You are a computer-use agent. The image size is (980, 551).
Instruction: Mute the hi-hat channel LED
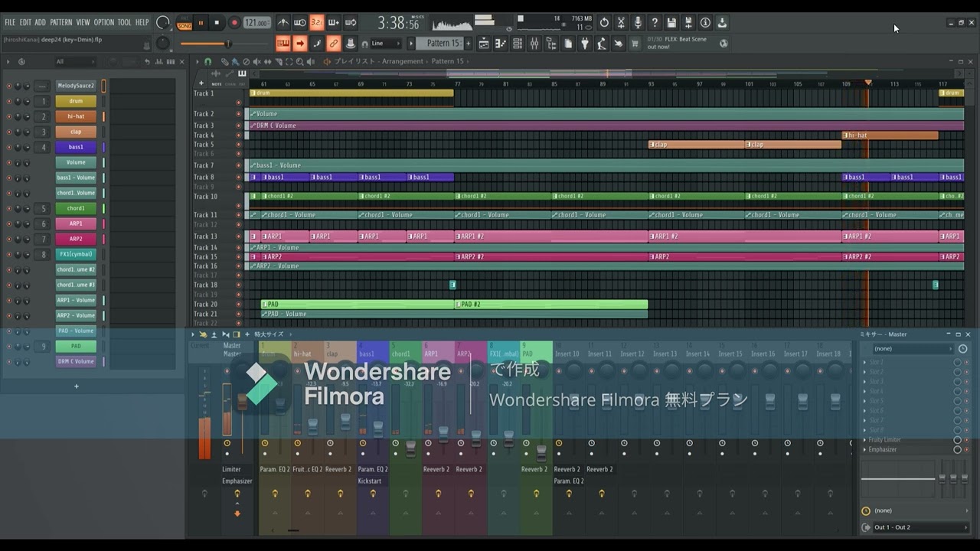click(x=9, y=116)
